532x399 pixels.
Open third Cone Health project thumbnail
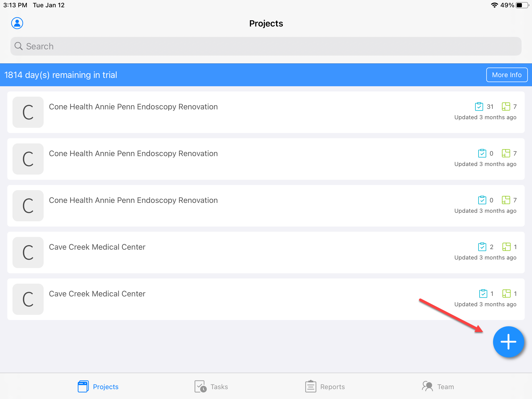28,205
